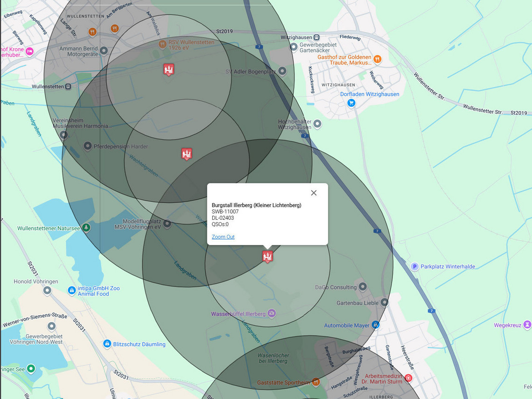This screenshot has width=532, height=399.
Task: Open Dorfladen Witzighausen shopping cart icon
Action: tap(351, 103)
